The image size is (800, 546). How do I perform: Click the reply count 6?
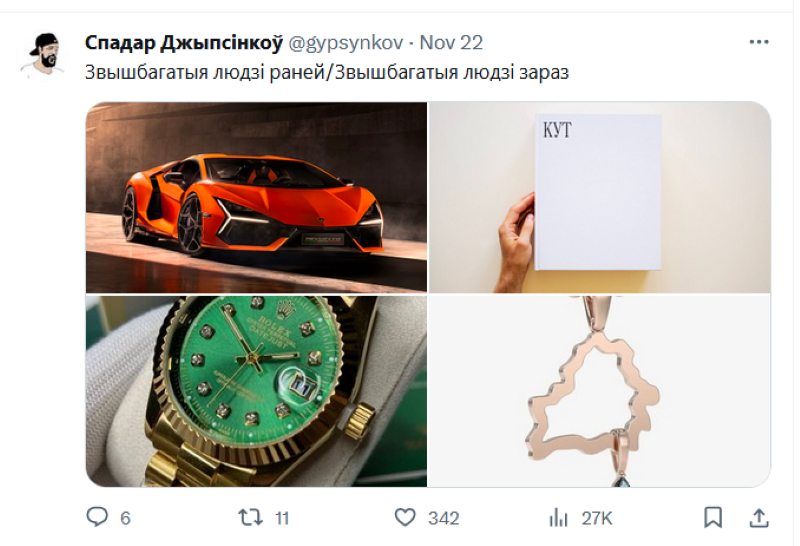[x=125, y=518]
